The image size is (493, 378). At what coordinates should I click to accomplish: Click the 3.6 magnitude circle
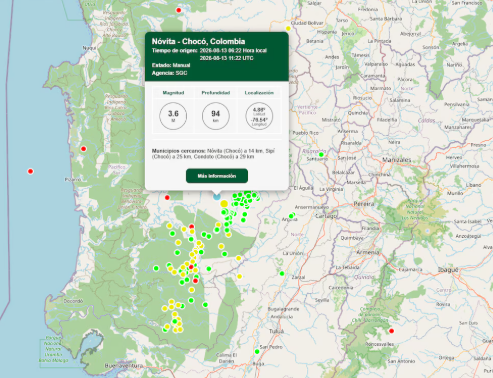pos(173,116)
